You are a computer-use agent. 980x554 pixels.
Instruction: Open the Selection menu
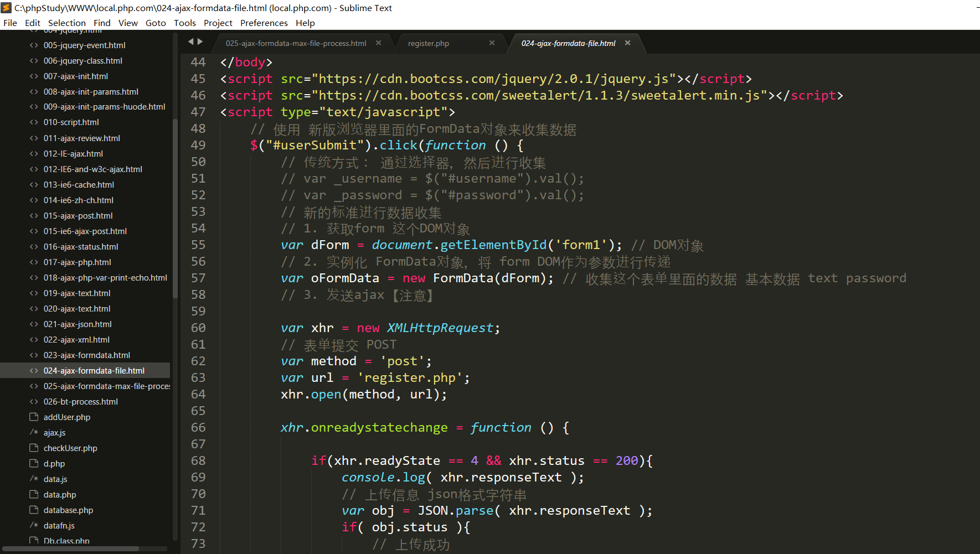[66, 23]
